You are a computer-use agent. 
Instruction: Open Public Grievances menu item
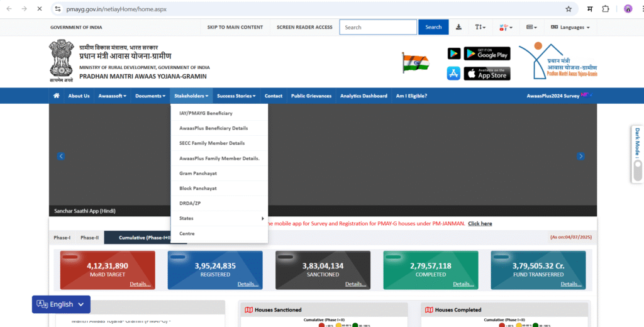[x=311, y=96]
